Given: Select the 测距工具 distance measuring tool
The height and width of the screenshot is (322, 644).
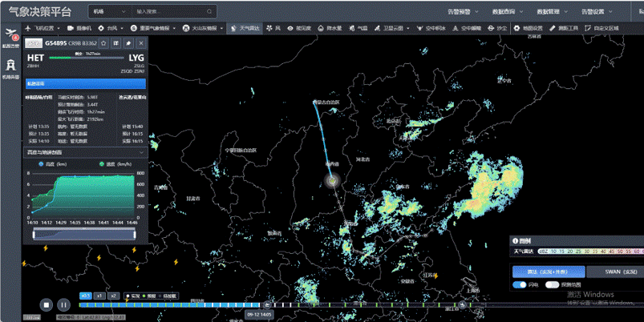Looking at the screenshot, I should click(565, 28).
